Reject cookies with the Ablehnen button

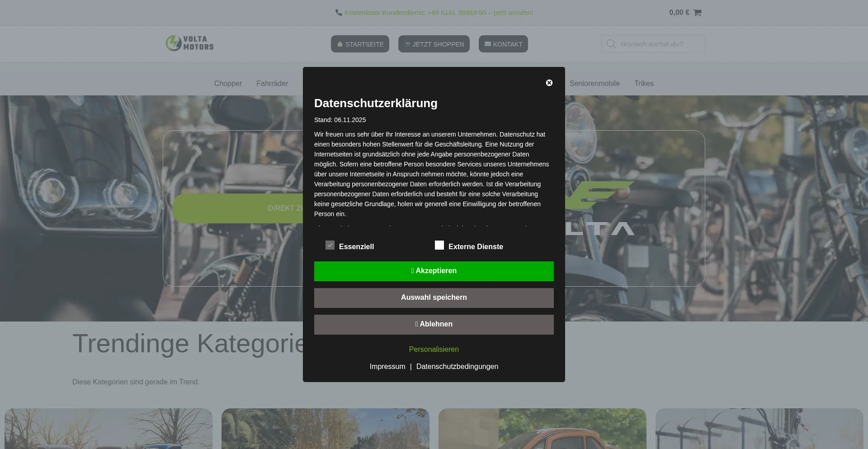(x=434, y=324)
